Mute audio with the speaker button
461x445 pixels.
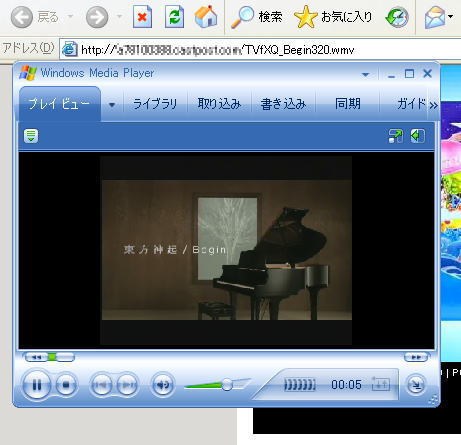[163, 385]
